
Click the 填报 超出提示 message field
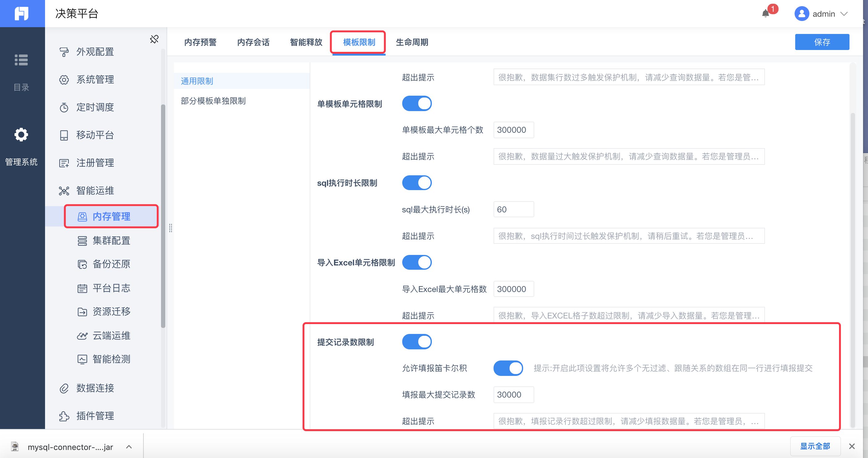(629, 421)
